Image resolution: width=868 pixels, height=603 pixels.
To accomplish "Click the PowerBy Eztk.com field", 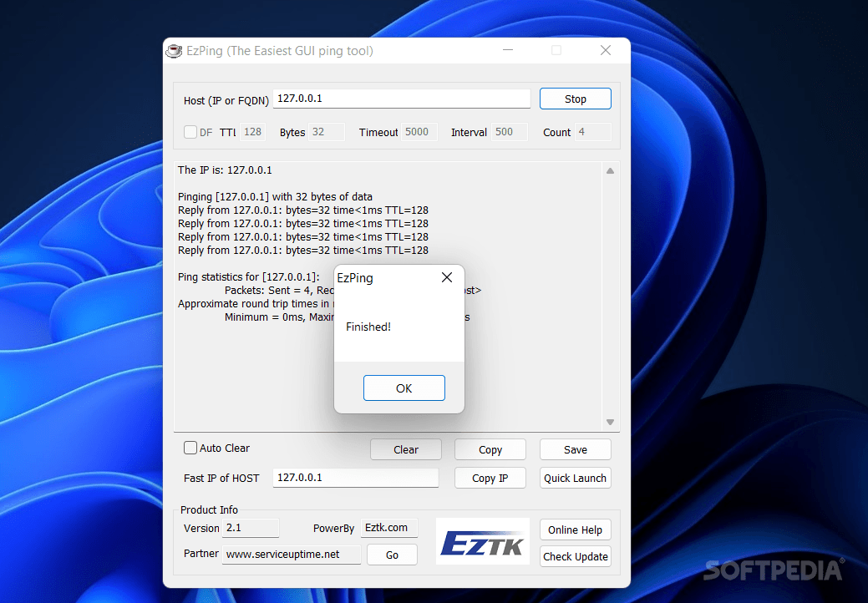I will click(x=389, y=528).
